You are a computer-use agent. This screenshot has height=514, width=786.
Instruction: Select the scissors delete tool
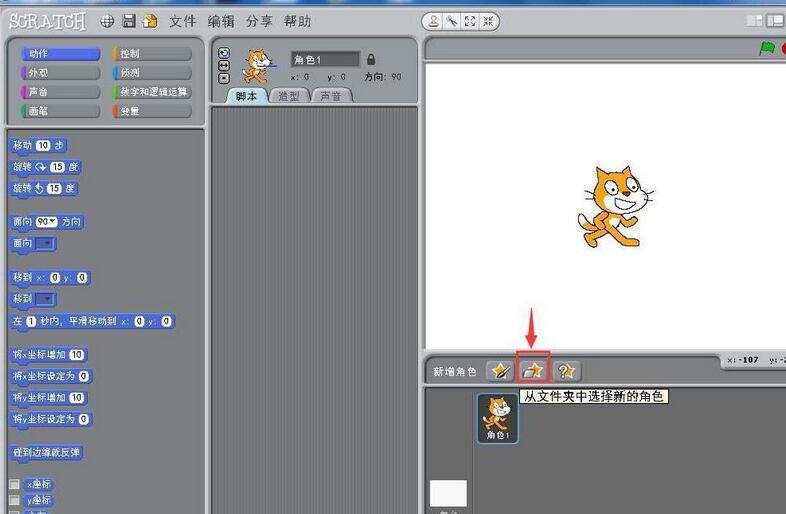(x=449, y=21)
